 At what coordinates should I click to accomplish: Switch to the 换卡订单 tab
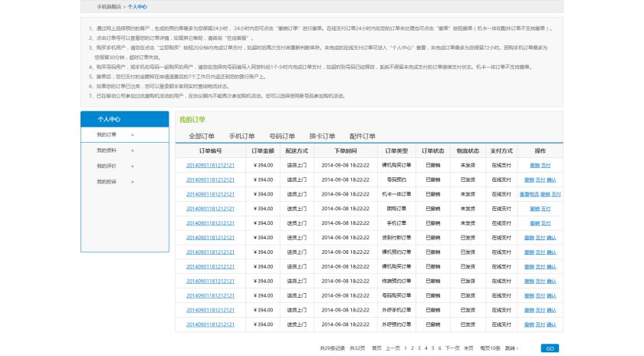[x=322, y=136]
